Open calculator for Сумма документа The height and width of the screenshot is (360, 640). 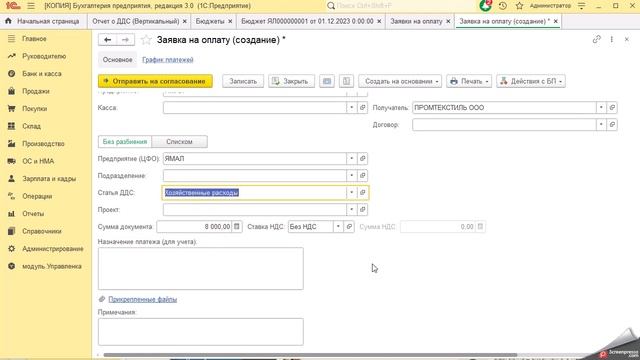click(x=237, y=227)
